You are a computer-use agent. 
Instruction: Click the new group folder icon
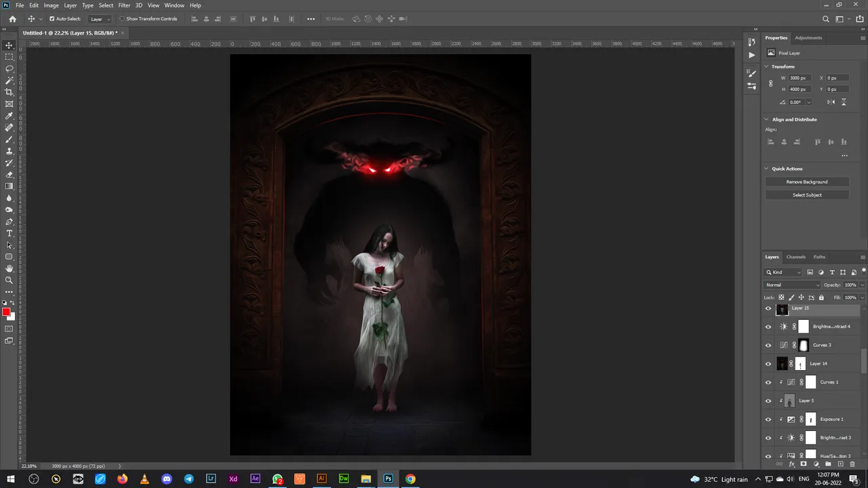click(x=828, y=464)
